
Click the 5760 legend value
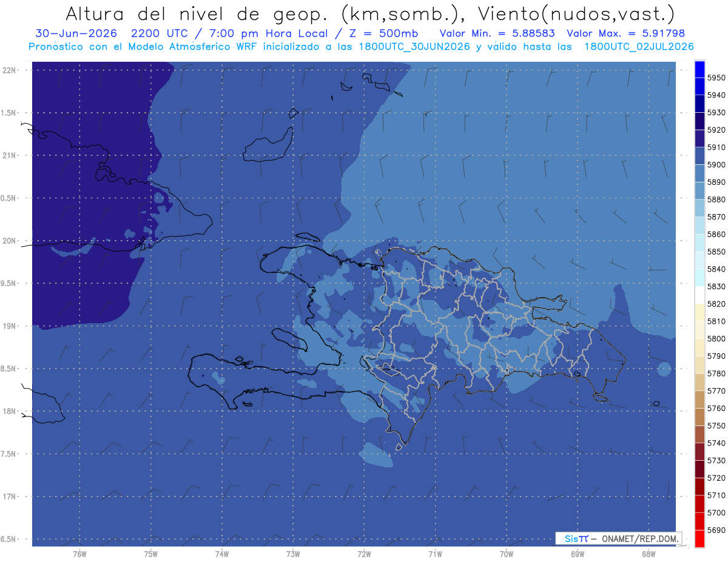716,408
